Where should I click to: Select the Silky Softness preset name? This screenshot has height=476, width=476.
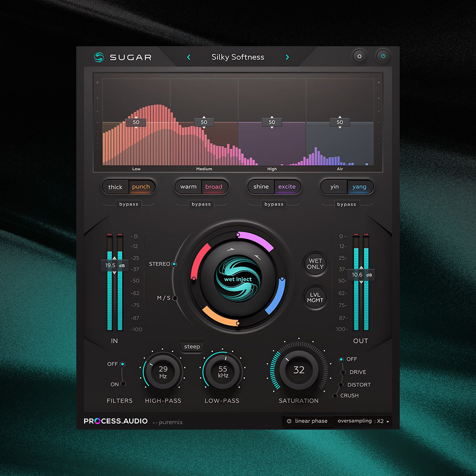[x=238, y=57]
